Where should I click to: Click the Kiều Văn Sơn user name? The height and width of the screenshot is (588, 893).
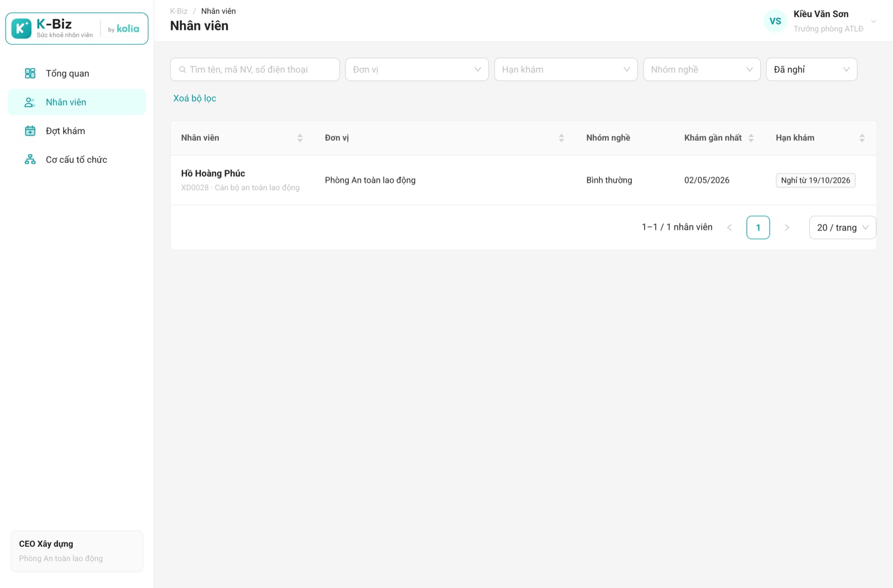(x=821, y=14)
